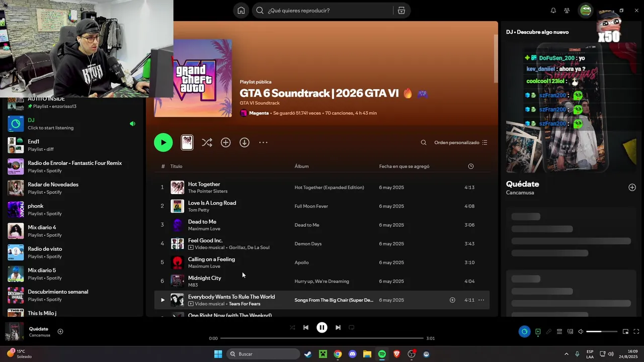644x362 pixels.
Task: Open the Tears For Fears artist link
Action: click(245, 304)
